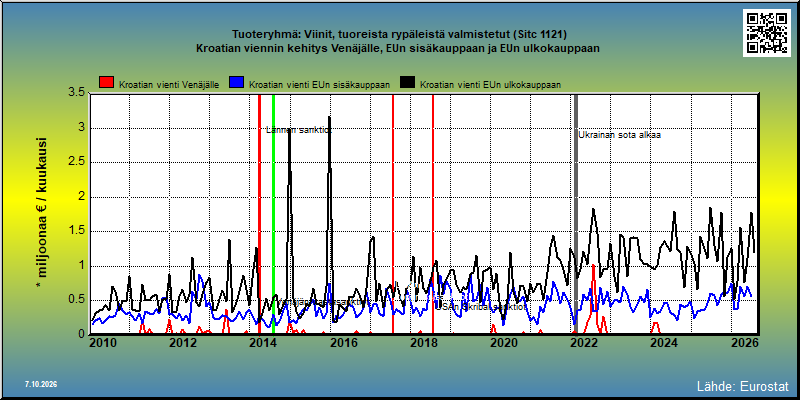This screenshot has width=800, height=400.
Task: Click the green vertical marker line near 2014
Action: [x=273, y=214]
